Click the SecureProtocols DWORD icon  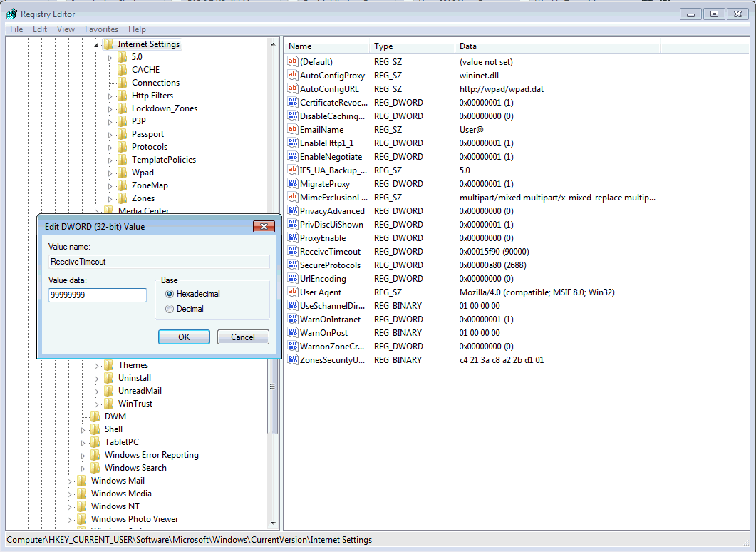[293, 265]
